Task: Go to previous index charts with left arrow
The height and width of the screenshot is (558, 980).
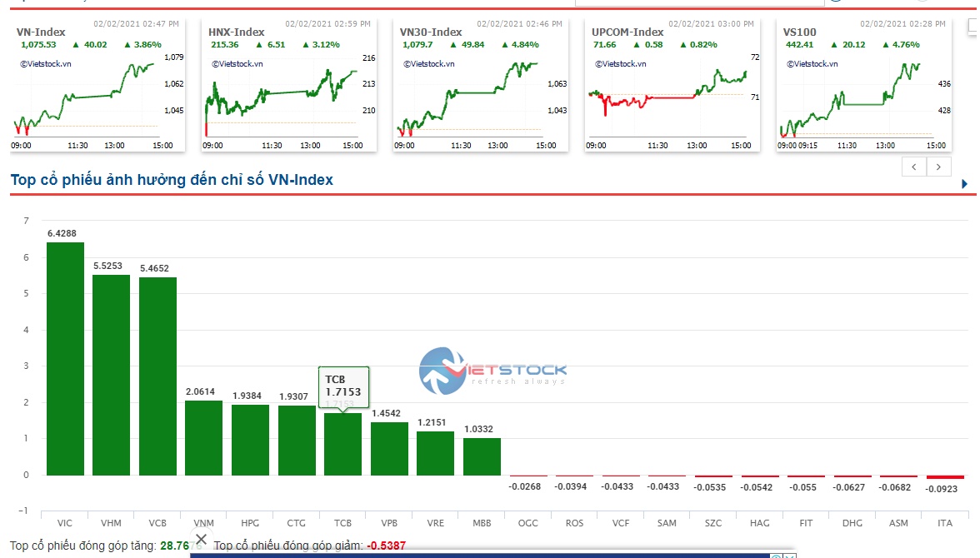Action: coord(914,167)
